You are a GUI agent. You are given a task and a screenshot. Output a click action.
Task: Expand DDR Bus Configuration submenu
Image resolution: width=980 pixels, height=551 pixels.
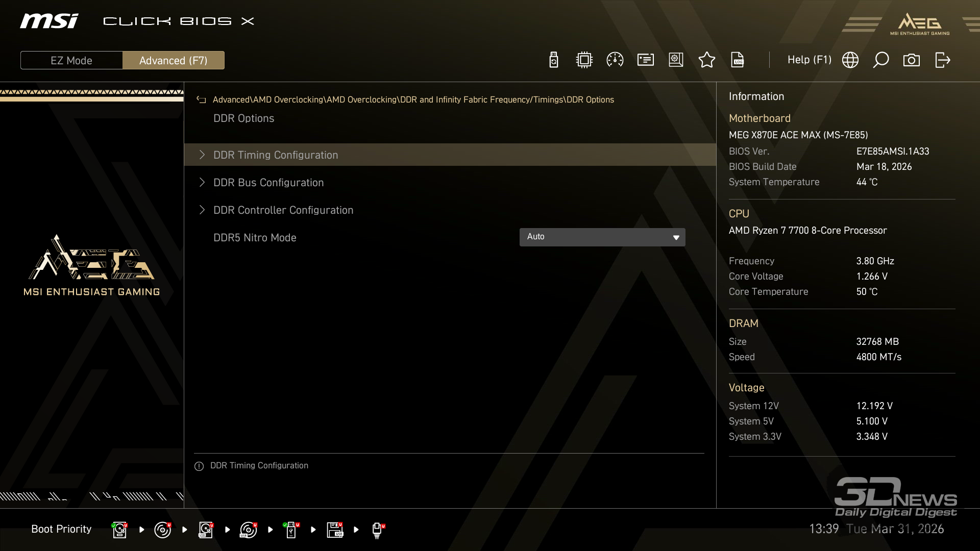[x=268, y=183]
